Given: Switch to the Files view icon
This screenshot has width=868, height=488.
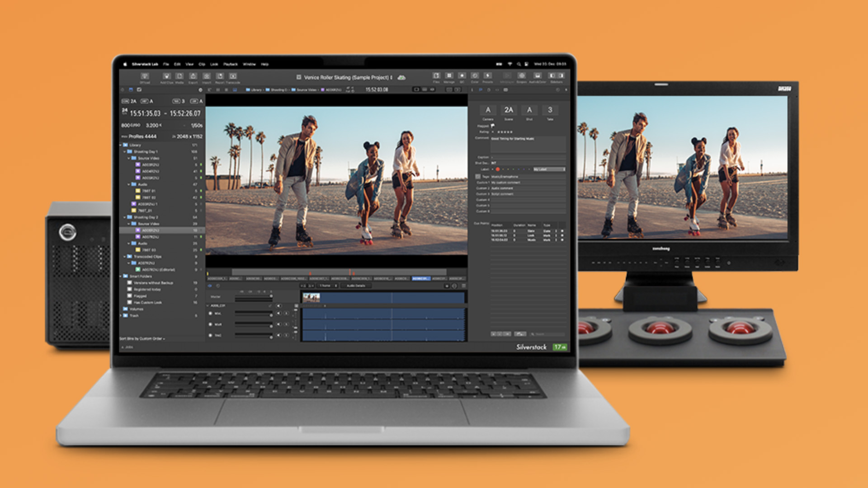Looking at the screenshot, I should tap(436, 75).
